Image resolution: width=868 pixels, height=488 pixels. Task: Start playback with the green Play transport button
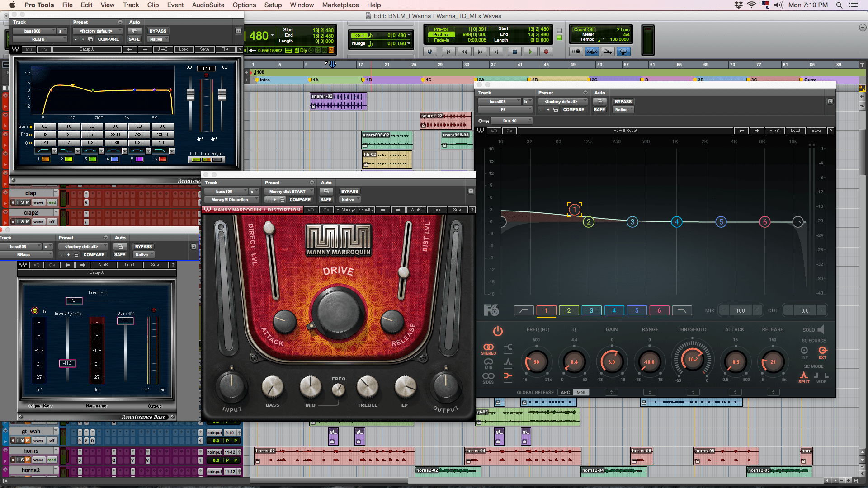click(x=530, y=52)
